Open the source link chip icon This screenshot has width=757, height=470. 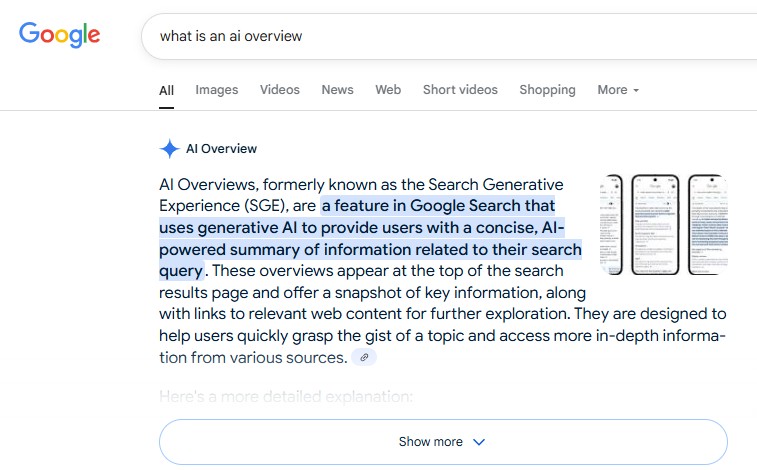coord(365,357)
